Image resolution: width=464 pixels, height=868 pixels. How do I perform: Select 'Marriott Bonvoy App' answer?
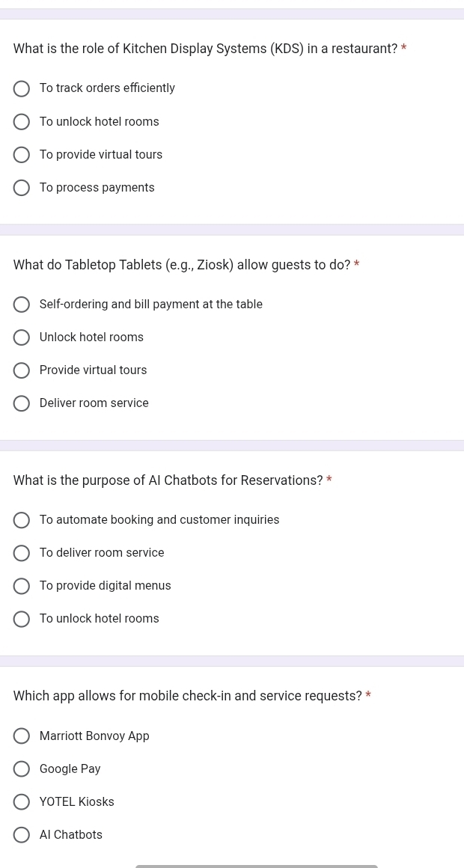(22, 736)
